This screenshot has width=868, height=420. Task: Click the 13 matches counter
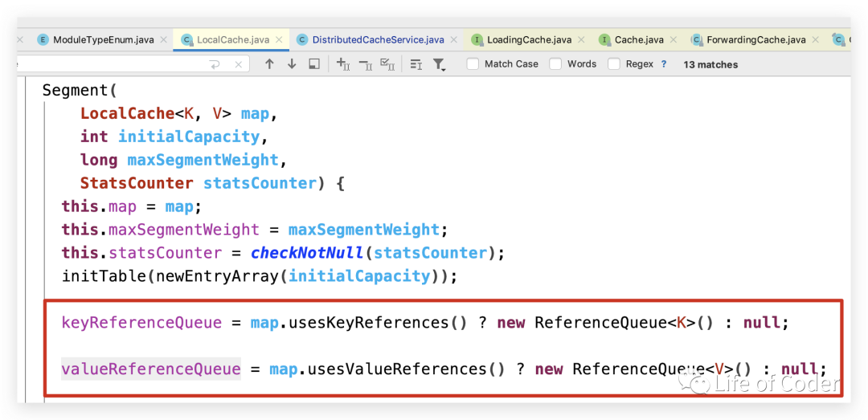pos(710,65)
